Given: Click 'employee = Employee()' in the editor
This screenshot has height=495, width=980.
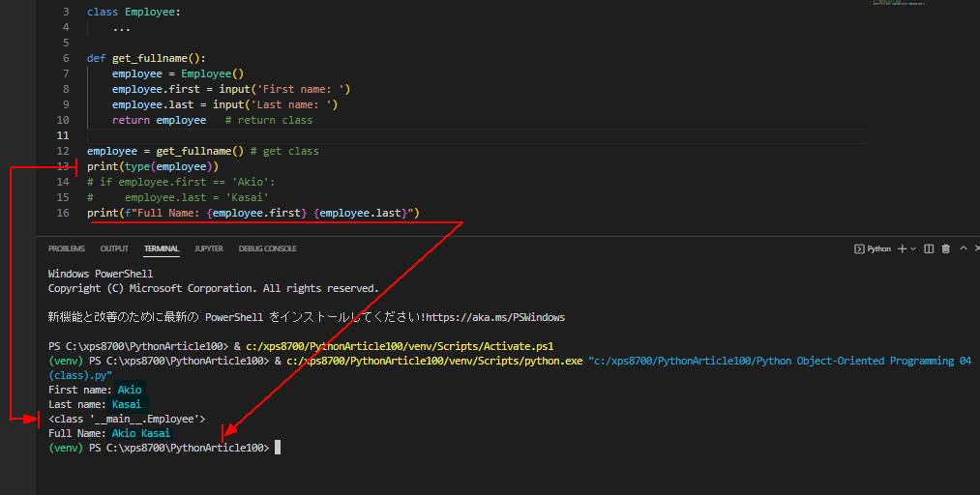Looking at the screenshot, I should point(177,73).
